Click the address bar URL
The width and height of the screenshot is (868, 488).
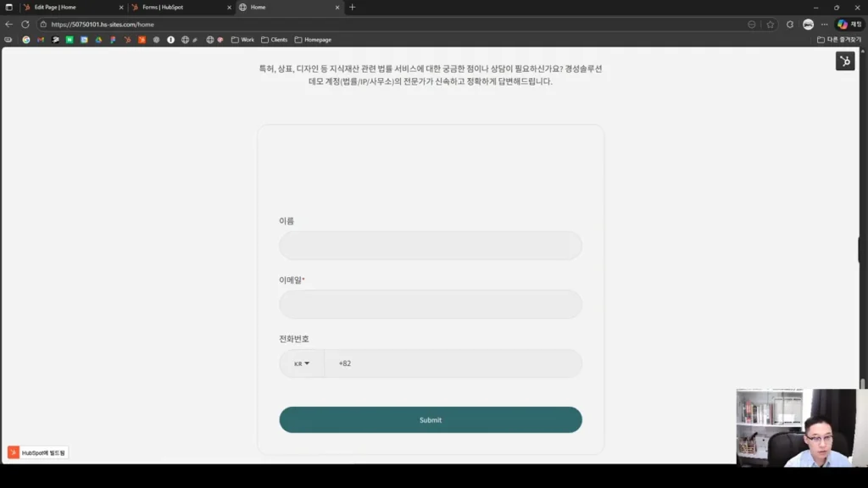pos(103,25)
